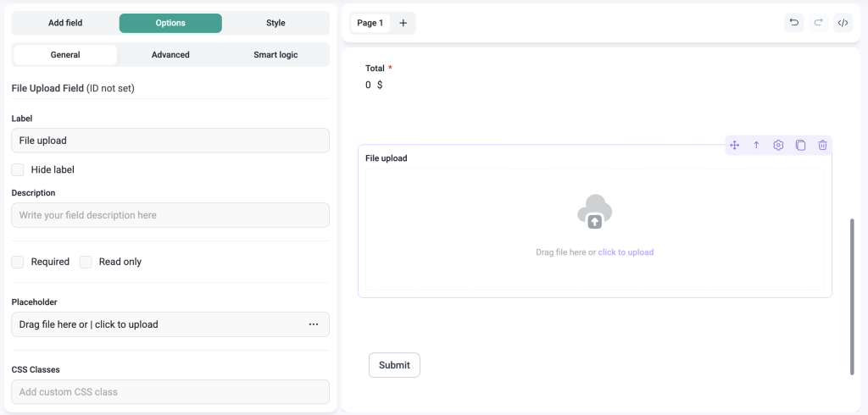The height and width of the screenshot is (415, 868).
Task: Enable the Required checkbox
Action: pyautogui.click(x=18, y=262)
